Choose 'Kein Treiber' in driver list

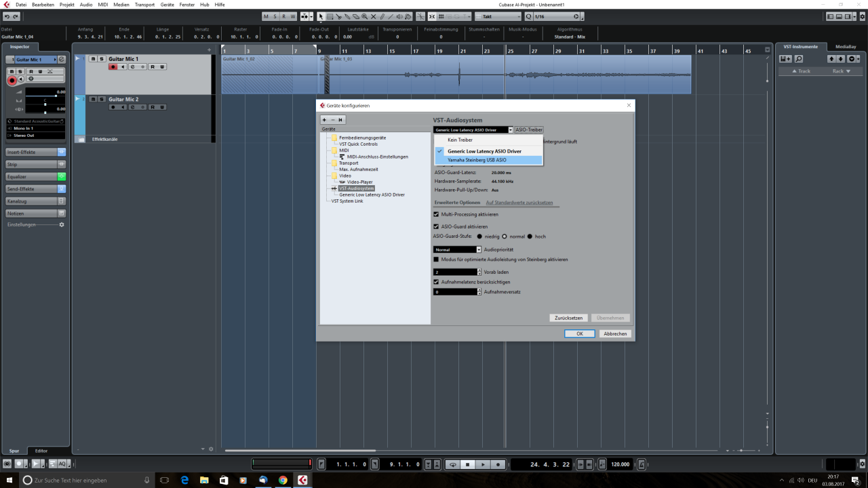coord(488,140)
